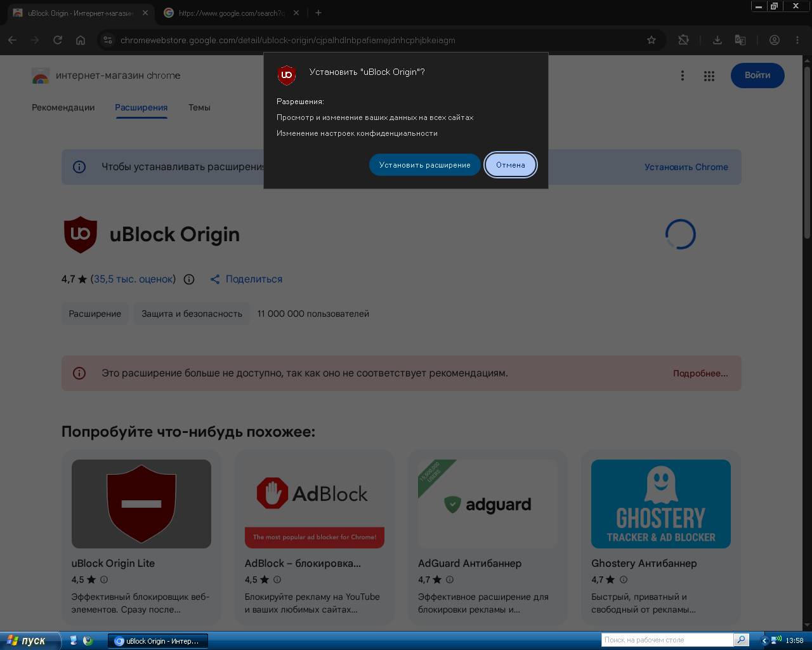Click the info icon next to Ghostery rating
The image size is (812, 650).
[624, 580]
